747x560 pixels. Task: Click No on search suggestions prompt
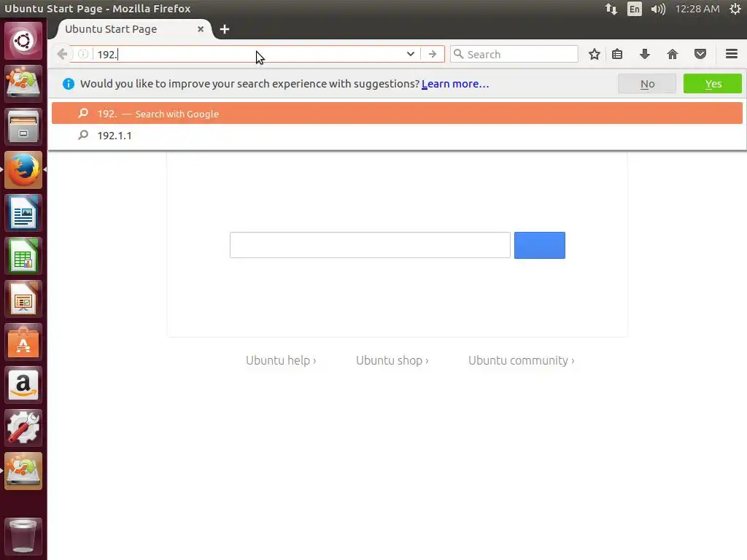point(647,84)
